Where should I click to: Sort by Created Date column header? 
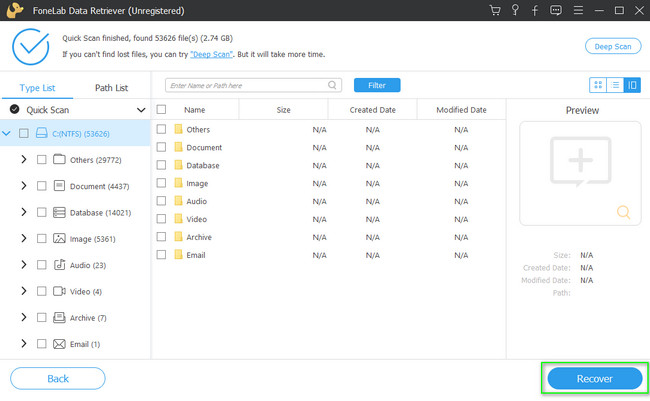[372, 110]
